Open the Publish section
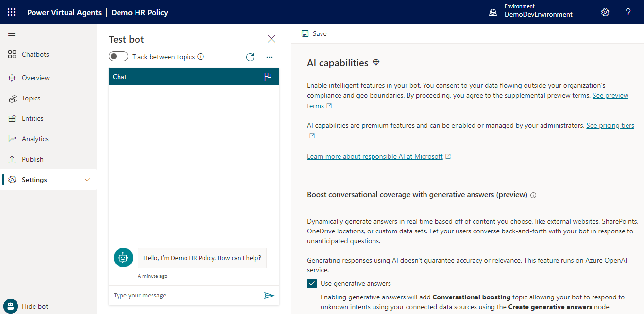This screenshot has height=314, width=644. click(32, 159)
